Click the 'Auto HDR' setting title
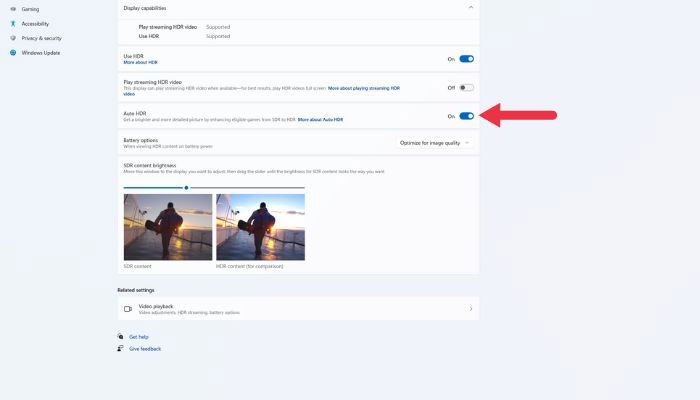Image resolution: width=700 pixels, height=400 pixels. click(x=135, y=113)
